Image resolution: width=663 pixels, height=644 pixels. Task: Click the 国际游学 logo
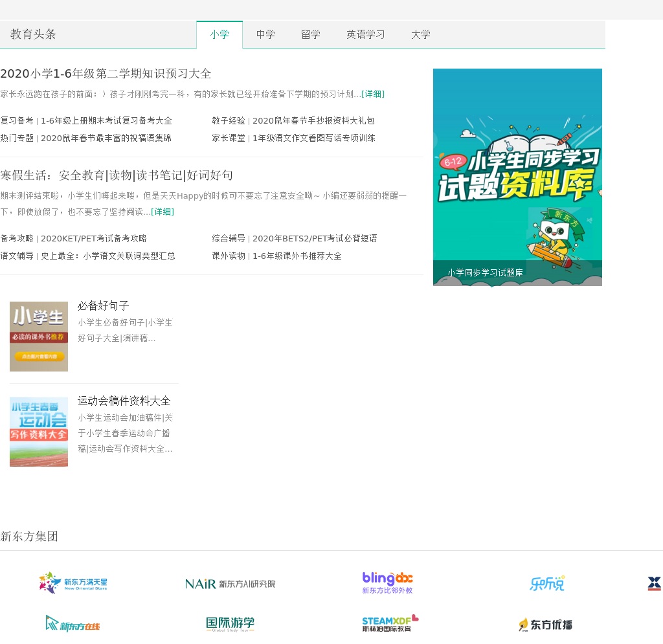click(x=230, y=625)
